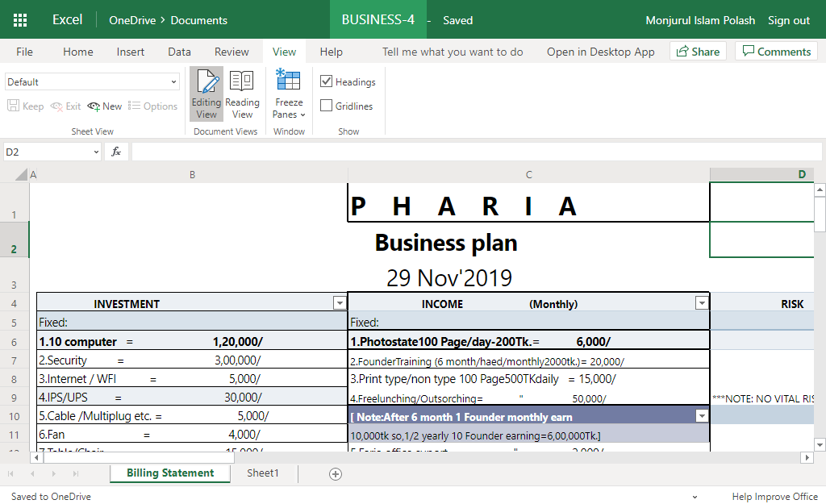This screenshot has width=826, height=504.
Task: Click the insert function fx icon
Action: click(116, 152)
